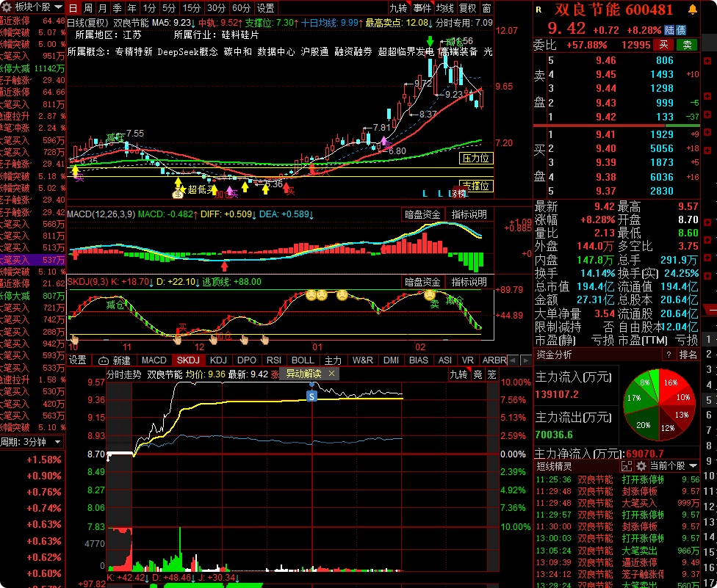Select the highlighted 大笔买入 537万 row

pyautogui.click(x=33, y=260)
